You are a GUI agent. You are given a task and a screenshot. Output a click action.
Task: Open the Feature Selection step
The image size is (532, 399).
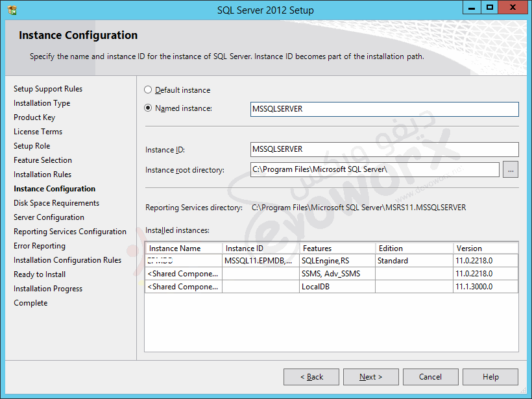42,160
